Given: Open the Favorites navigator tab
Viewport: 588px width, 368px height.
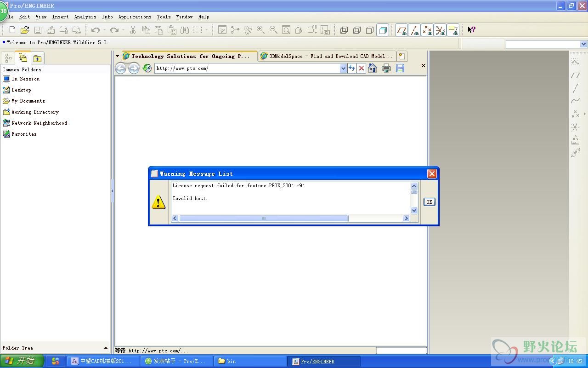Looking at the screenshot, I should coord(37,58).
